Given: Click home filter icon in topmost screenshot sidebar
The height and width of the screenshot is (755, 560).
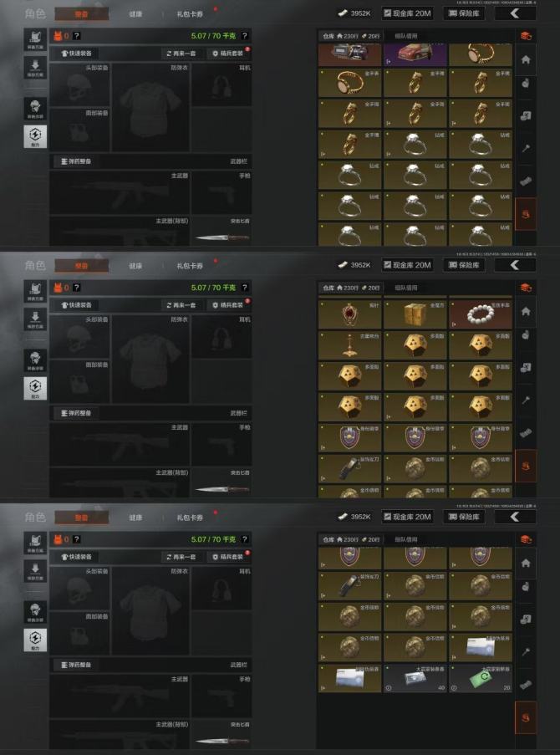Looking at the screenshot, I should [526, 59].
